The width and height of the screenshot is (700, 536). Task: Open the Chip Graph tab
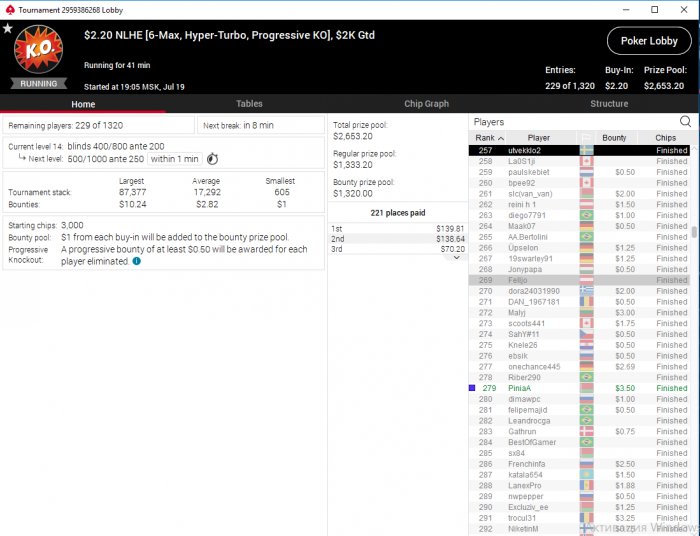(426, 104)
